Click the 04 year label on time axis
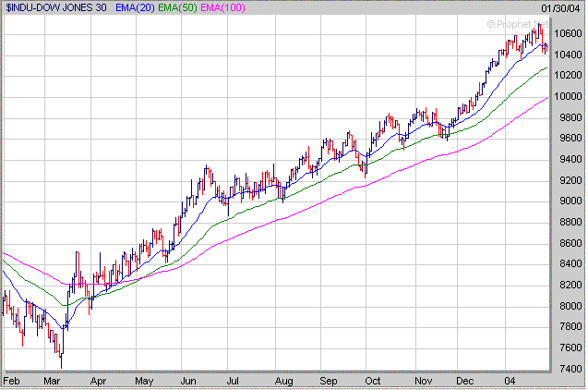The width and height of the screenshot is (588, 390). click(510, 381)
